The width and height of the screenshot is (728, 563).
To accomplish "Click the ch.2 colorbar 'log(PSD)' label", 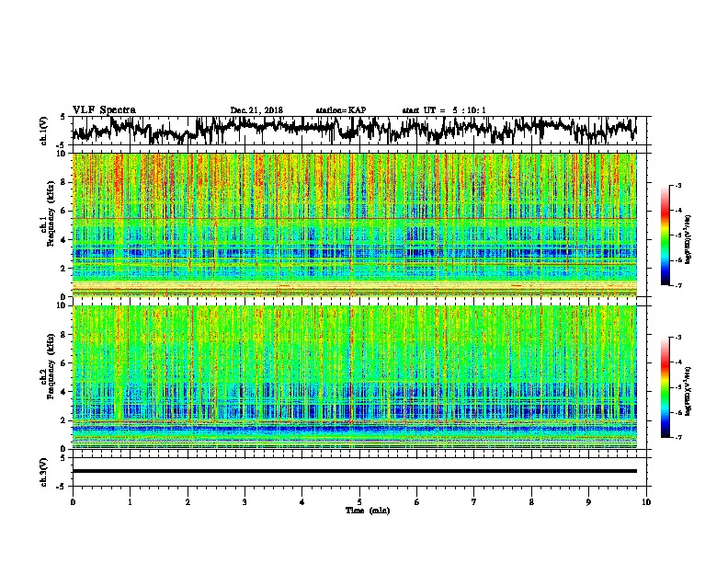I will [688, 392].
